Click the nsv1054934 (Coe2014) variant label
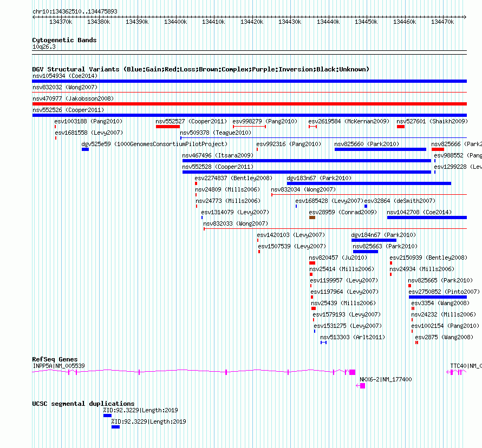Viewport: 482px width, 448px height. click(65, 76)
